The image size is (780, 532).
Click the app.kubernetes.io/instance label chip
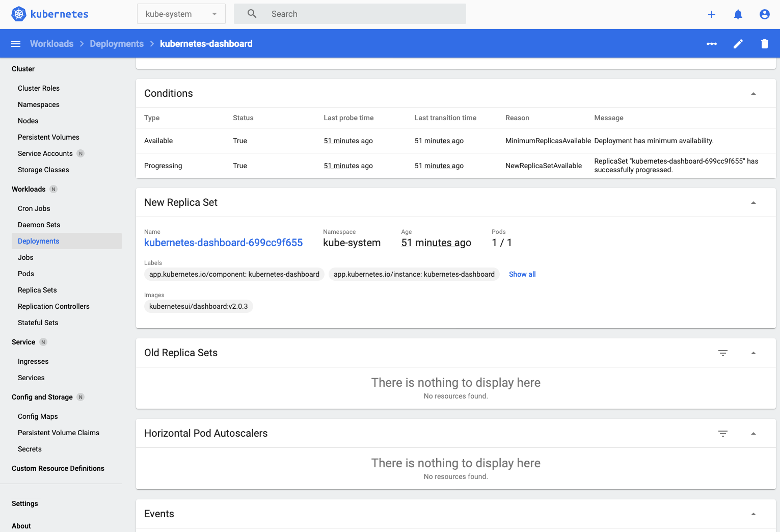point(414,274)
